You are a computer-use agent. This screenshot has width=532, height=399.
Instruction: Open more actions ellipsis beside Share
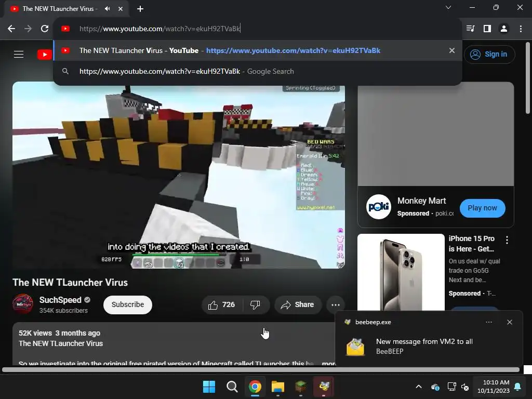(336, 305)
